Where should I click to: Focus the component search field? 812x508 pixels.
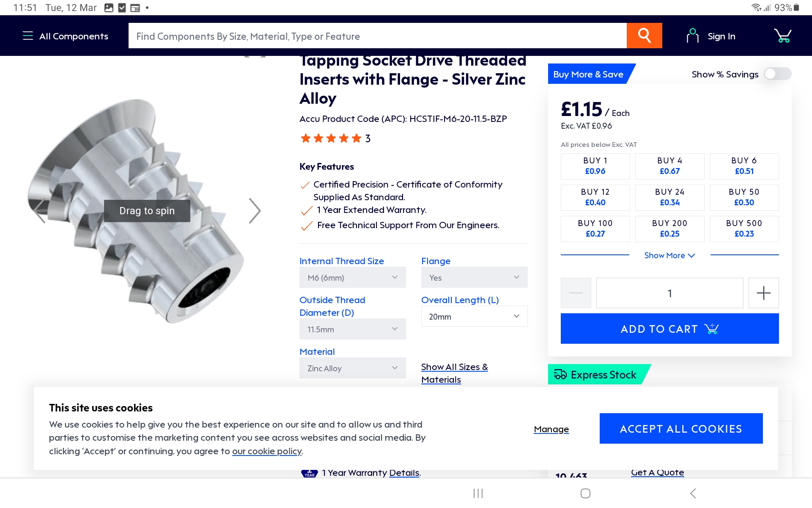click(x=377, y=36)
